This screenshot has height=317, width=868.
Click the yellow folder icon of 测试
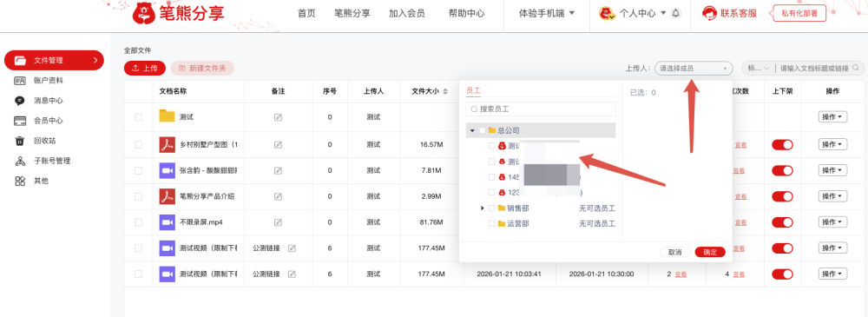pyautogui.click(x=167, y=116)
